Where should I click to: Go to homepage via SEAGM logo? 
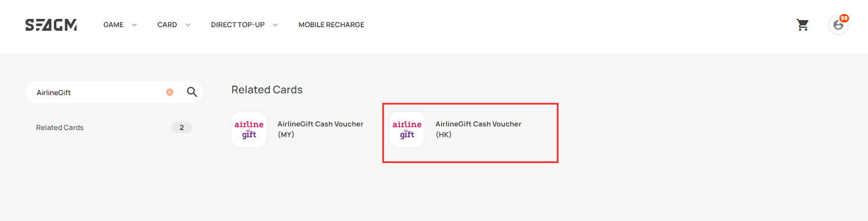click(x=51, y=25)
